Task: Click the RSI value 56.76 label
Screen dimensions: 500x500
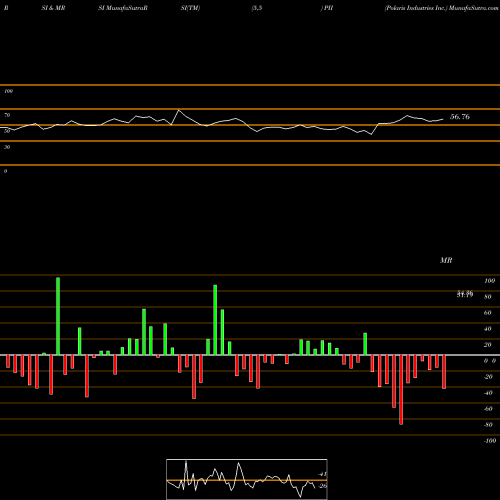Action: coord(460,117)
